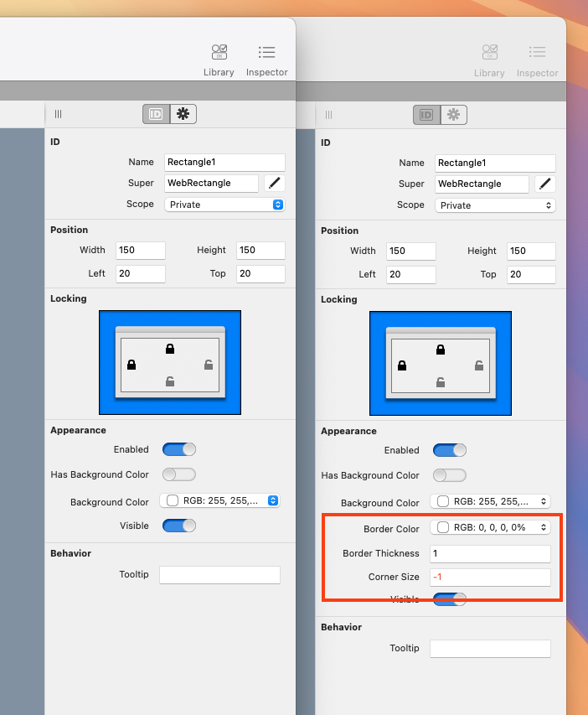This screenshot has width=588, height=715.
Task: Click Super field WebRectangle in left inspector
Action: (212, 184)
